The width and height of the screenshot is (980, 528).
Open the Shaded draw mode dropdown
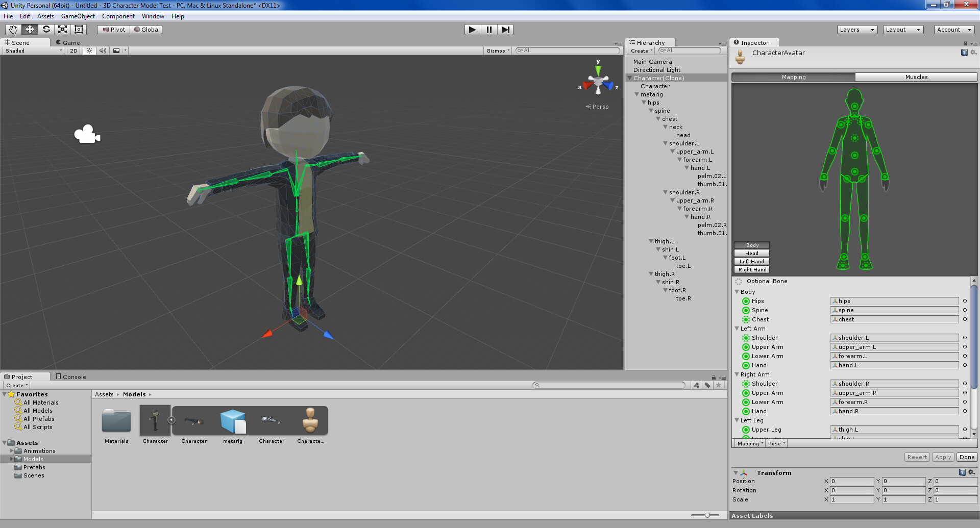click(34, 51)
